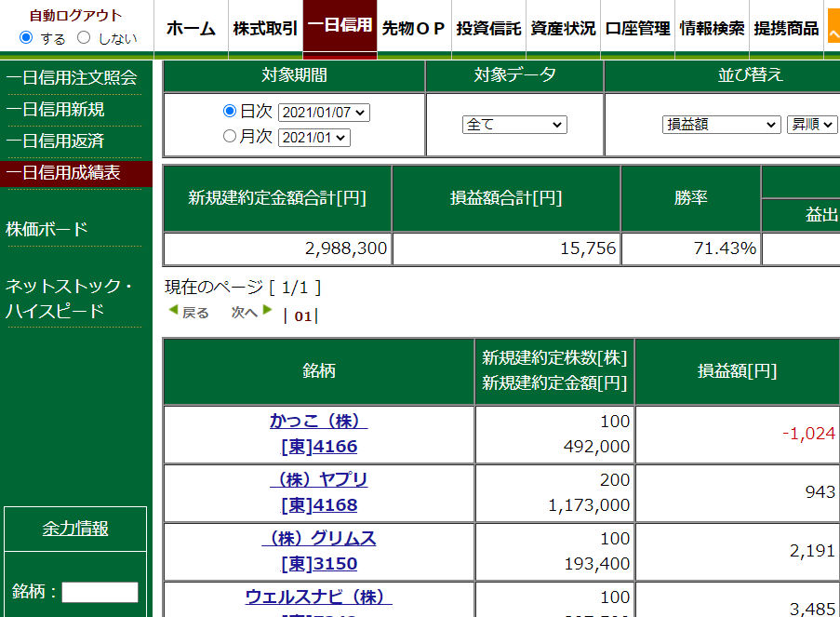Image resolution: width=840 pixels, height=617 pixels.
Task: Focus the 銘柄 input field
Action: tap(100, 593)
